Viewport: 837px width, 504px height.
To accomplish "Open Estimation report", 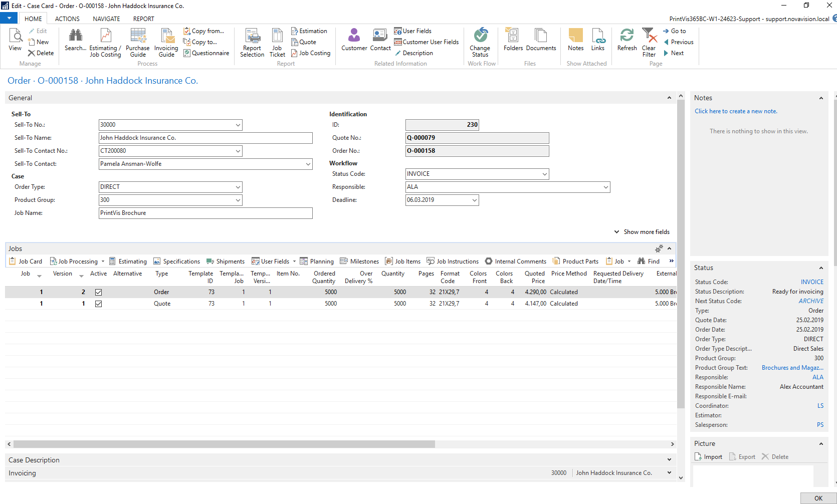I will pos(309,31).
